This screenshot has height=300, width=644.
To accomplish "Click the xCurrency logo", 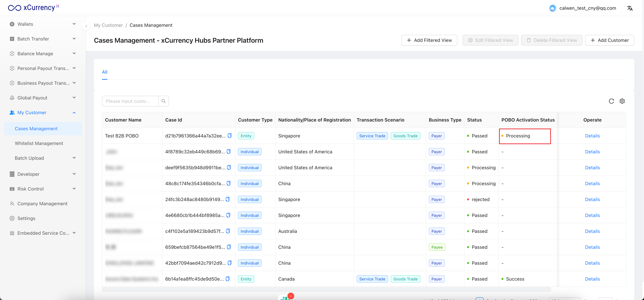I will pyautogui.click(x=34, y=8).
